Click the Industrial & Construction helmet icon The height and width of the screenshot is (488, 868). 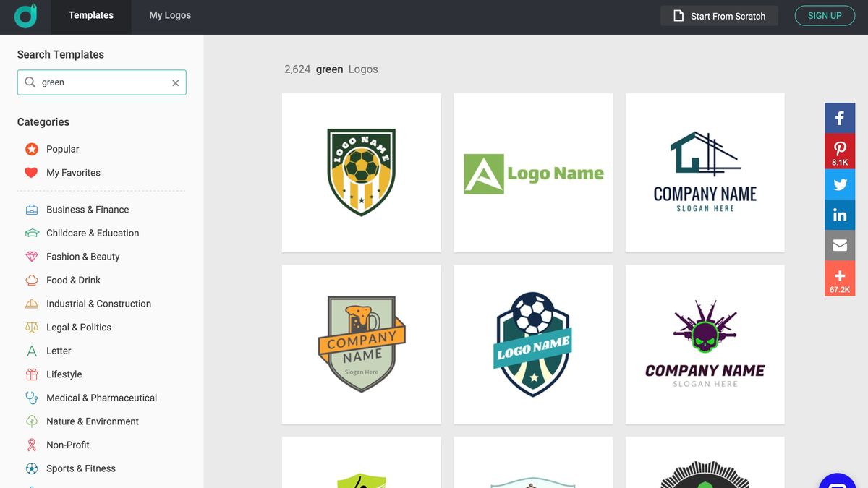click(32, 304)
